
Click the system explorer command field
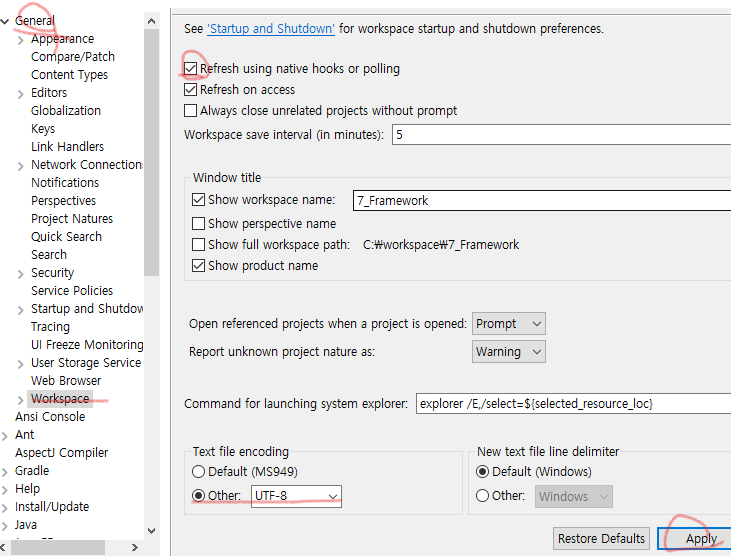(x=573, y=404)
